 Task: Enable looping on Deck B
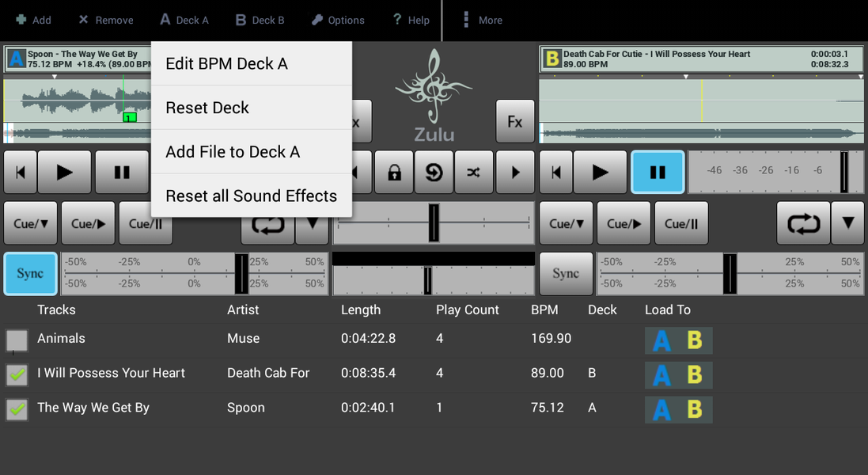pyautogui.click(x=803, y=223)
